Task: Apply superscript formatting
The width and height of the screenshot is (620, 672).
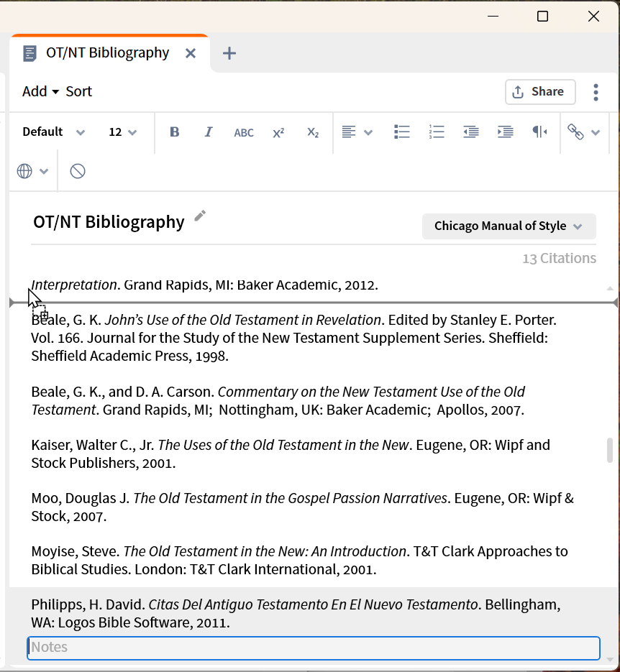Action: [278, 132]
